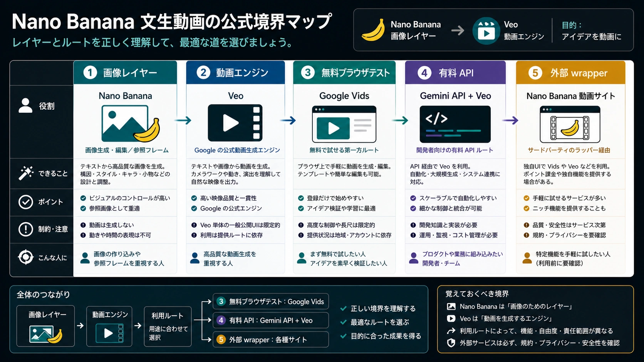Click the person icon next to 役割
Viewport: 644px width, 362px height.
tap(25, 105)
